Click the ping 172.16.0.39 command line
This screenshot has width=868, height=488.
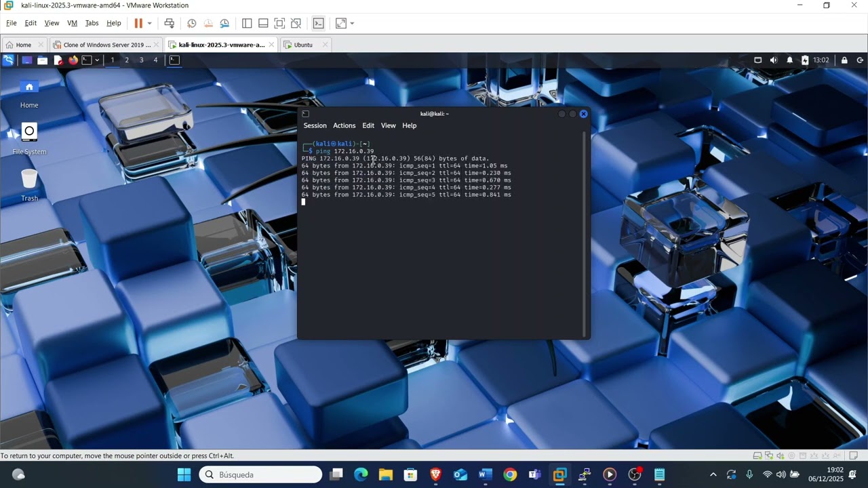tap(344, 151)
